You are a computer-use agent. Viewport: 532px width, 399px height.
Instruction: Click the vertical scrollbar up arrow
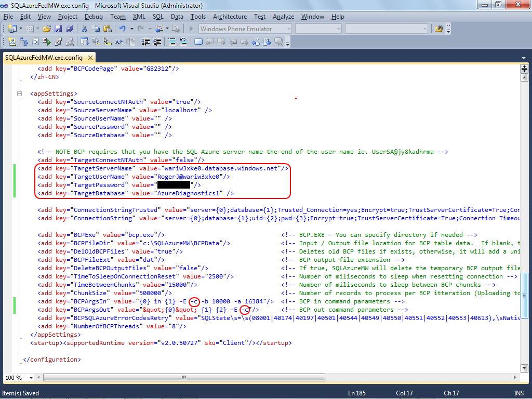524,78
